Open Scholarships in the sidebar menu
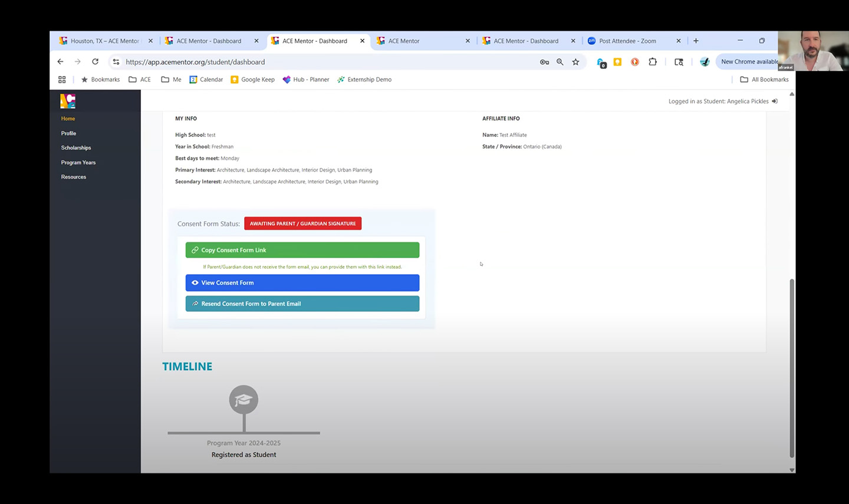The height and width of the screenshot is (504, 849). point(76,148)
